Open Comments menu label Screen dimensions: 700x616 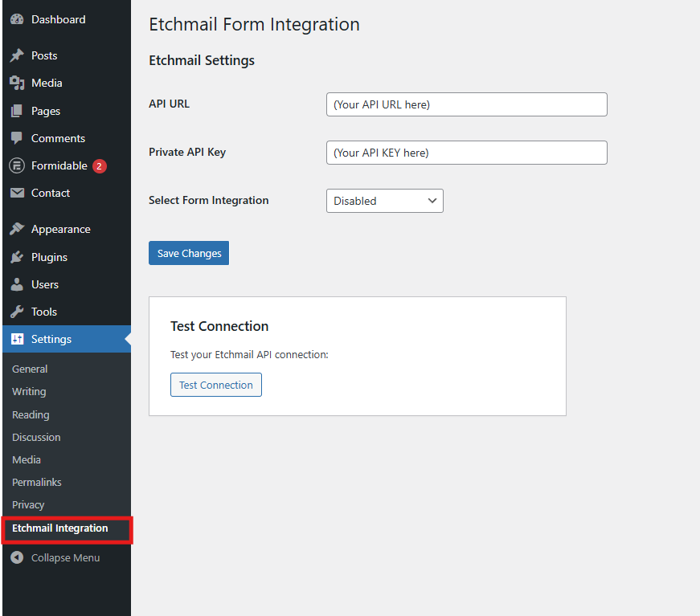pos(58,138)
